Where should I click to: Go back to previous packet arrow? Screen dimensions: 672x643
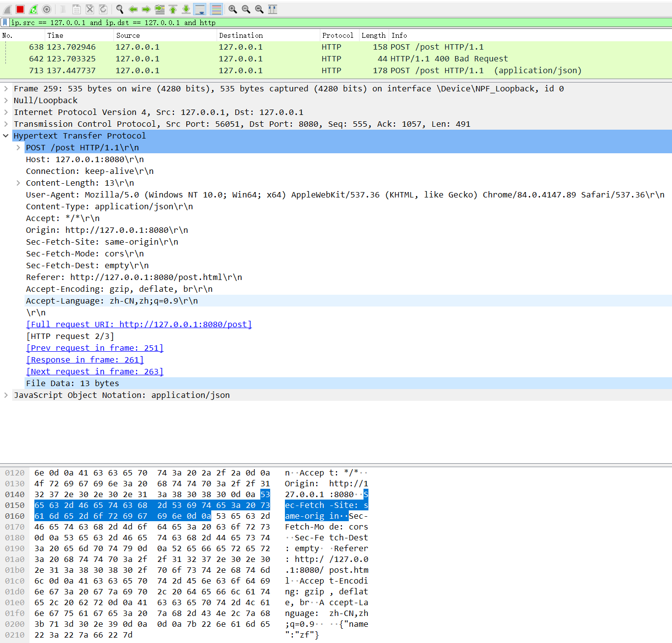point(133,9)
